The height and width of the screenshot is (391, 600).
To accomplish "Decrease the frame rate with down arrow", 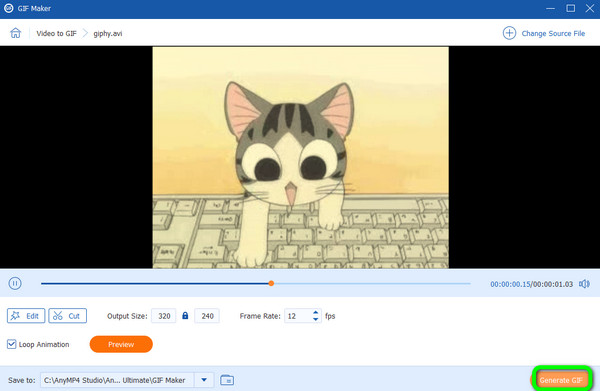I will [x=315, y=319].
